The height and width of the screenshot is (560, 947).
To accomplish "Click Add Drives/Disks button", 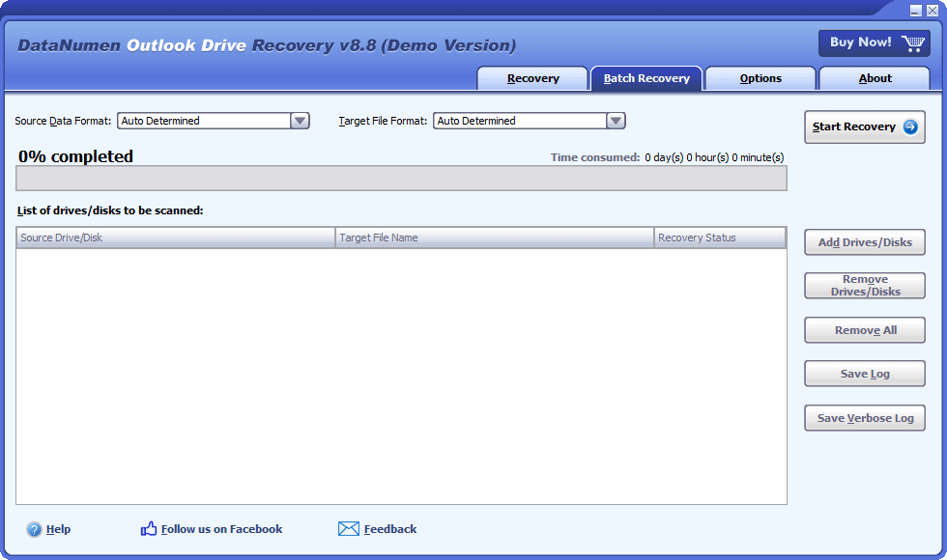I will [x=864, y=242].
